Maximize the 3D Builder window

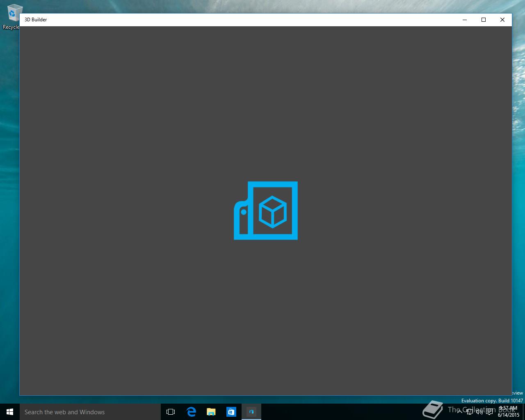tap(484, 20)
